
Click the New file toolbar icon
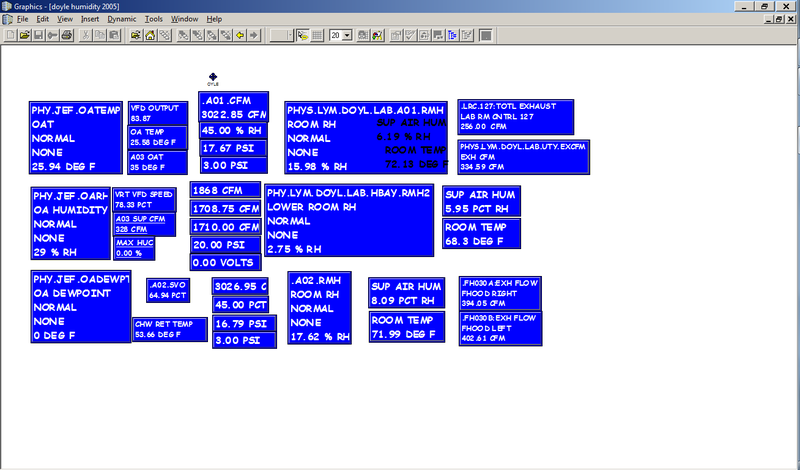(12, 35)
